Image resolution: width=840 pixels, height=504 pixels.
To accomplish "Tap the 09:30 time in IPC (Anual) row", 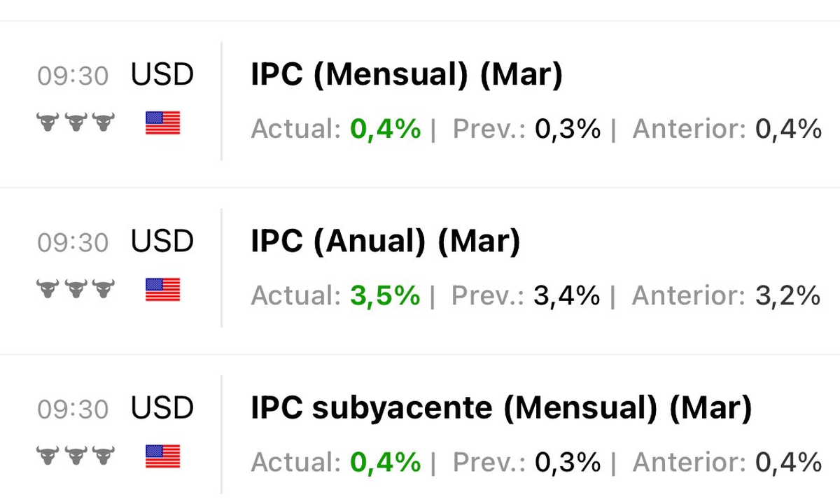I will click(x=73, y=243).
